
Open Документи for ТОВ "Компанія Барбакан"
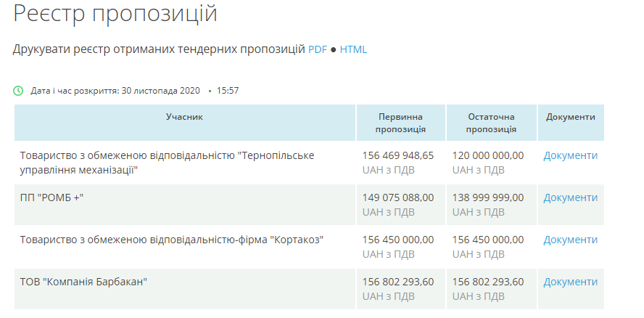pyautogui.click(x=570, y=282)
